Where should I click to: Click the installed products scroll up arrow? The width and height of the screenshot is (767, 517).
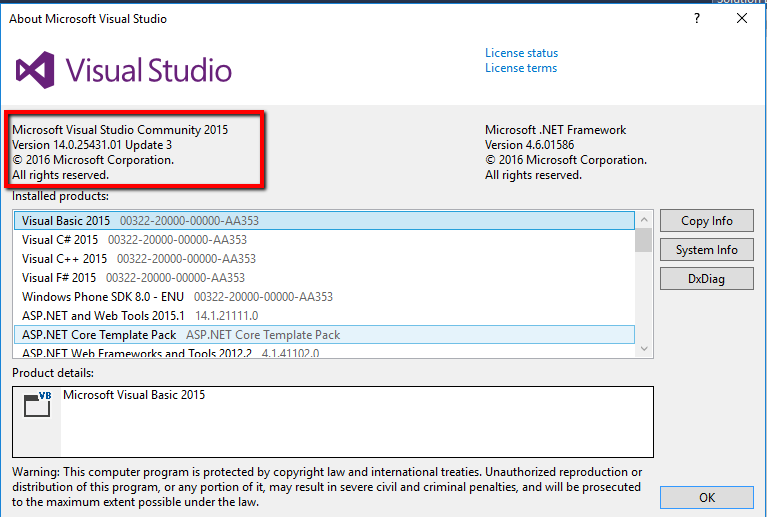click(x=644, y=220)
